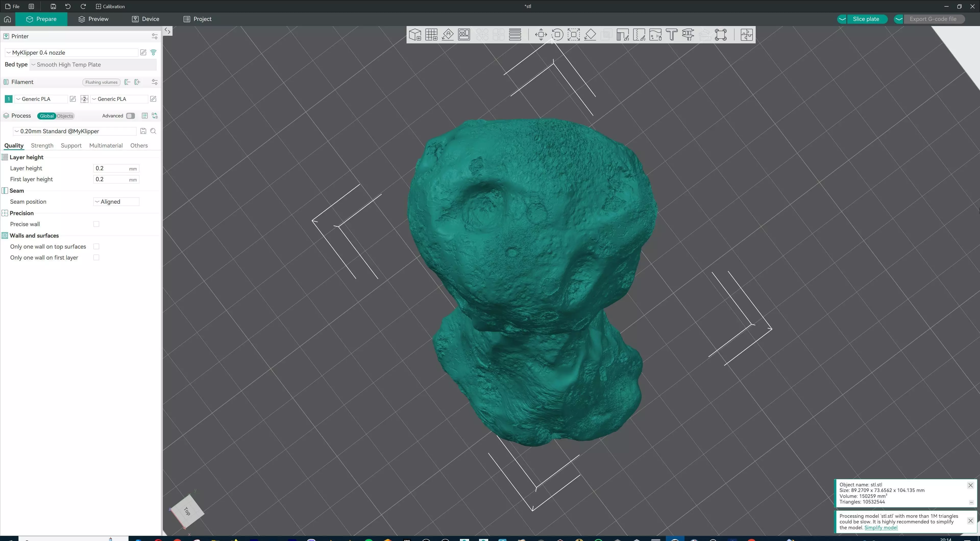The height and width of the screenshot is (541, 980).
Task: Click the Redo arrow in title bar
Action: (x=83, y=6)
